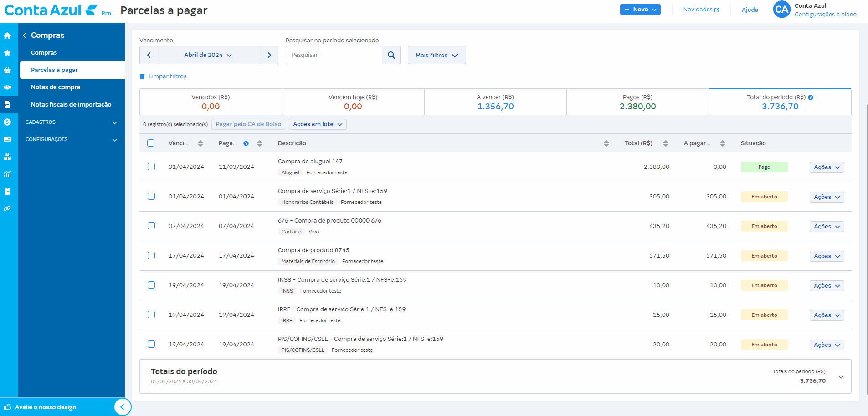
Task: Toggle select-all checkbox in table header
Action: (151, 143)
